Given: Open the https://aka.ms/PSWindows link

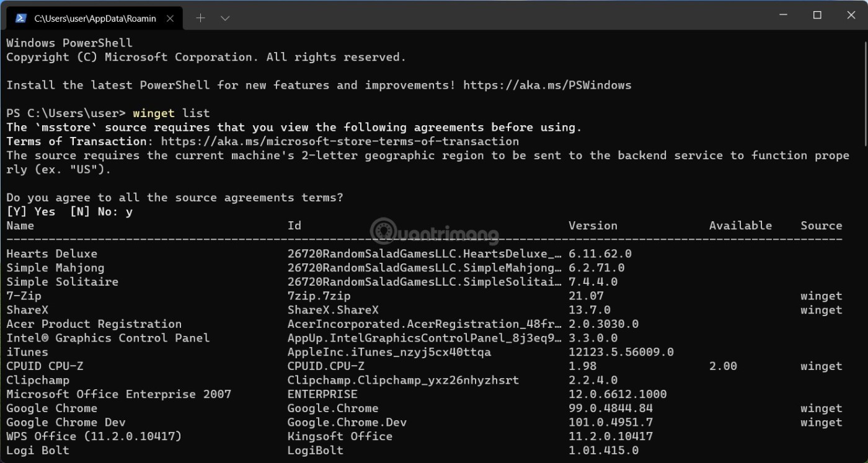Looking at the screenshot, I should point(547,85).
